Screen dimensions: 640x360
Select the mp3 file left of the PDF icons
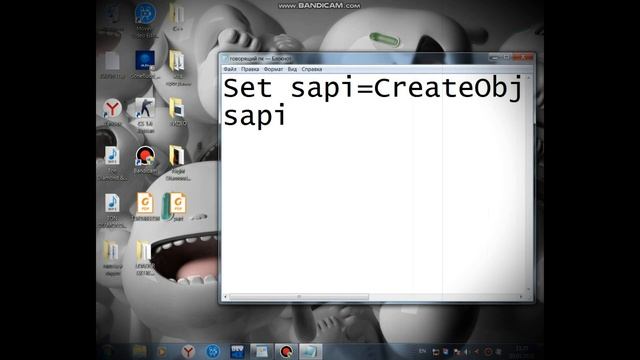point(112,203)
